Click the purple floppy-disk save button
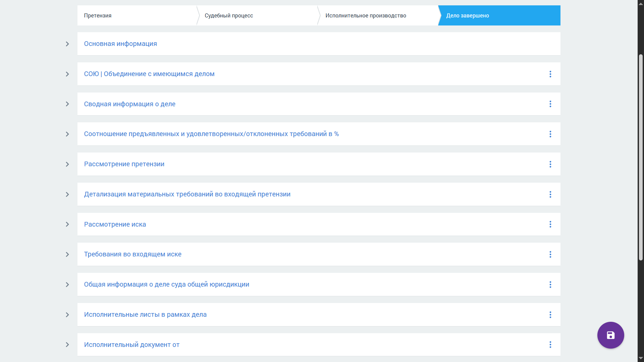Viewport: 644px width, 362px height. click(610, 335)
